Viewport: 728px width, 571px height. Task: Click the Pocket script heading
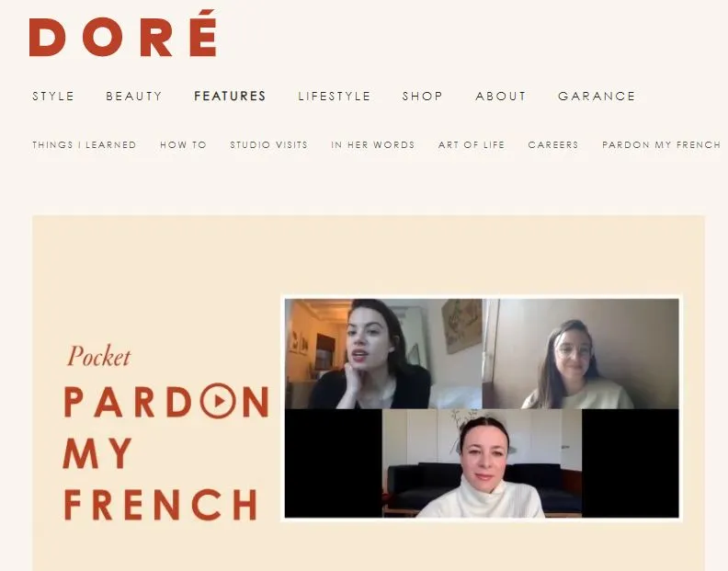pyautogui.click(x=99, y=357)
